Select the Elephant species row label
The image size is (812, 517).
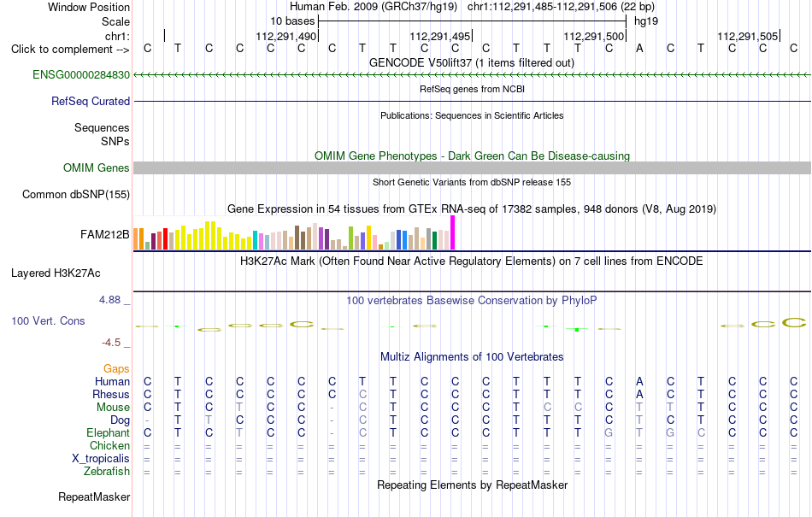[109, 432]
